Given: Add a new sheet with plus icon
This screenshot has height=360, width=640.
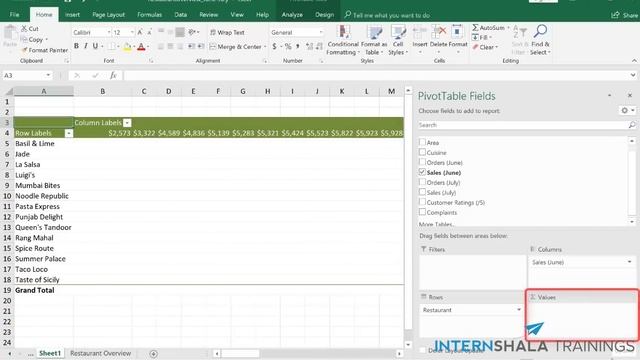Looking at the screenshot, I should [x=153, y=354].
